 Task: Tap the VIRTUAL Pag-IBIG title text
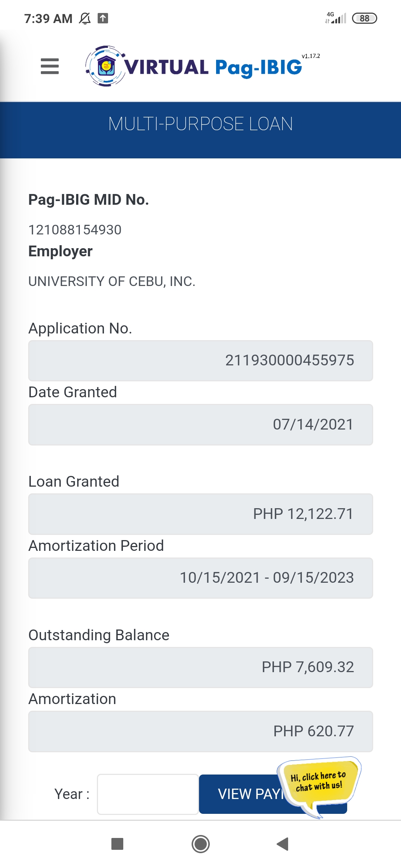pos(213,68)
